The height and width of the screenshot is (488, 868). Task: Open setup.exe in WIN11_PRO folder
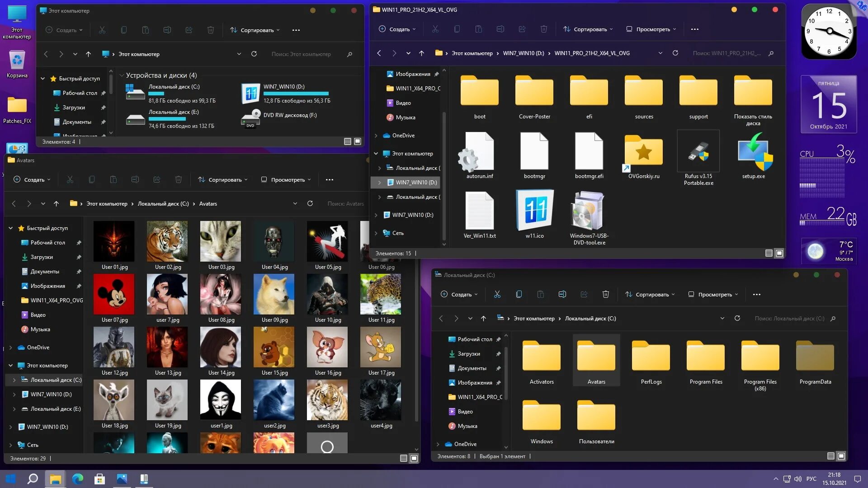tap(754, 155)
